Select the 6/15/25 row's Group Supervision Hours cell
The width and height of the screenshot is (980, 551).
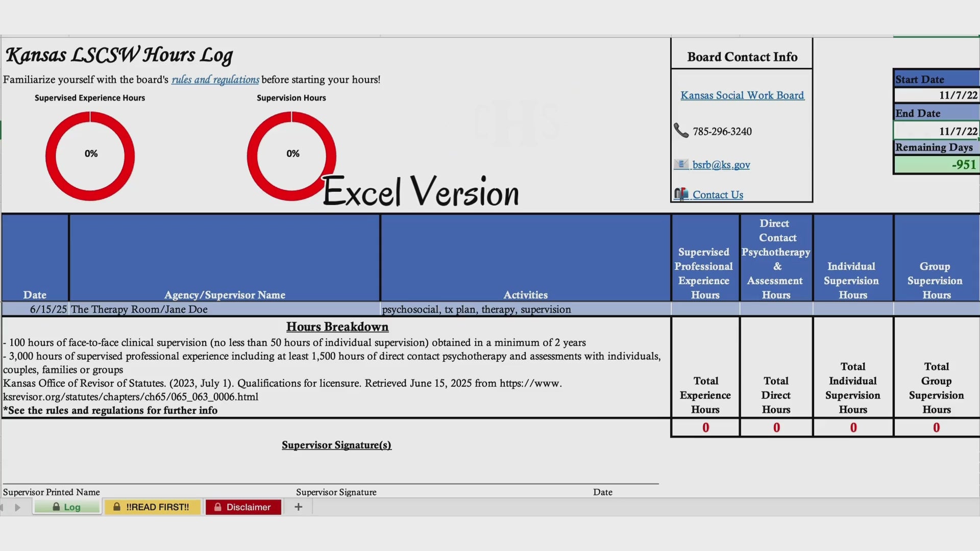click(937, 309)
